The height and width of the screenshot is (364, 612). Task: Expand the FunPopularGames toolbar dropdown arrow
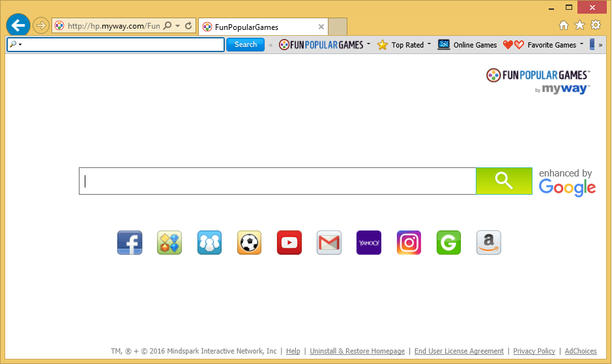(x=368, y=44)
